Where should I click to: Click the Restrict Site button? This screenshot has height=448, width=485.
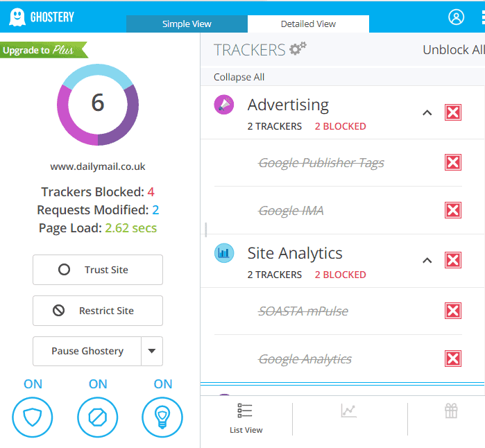click(98, 311)
